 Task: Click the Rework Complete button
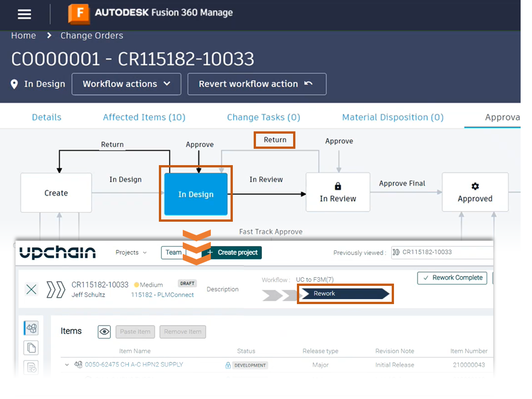[x=452, y=278]
